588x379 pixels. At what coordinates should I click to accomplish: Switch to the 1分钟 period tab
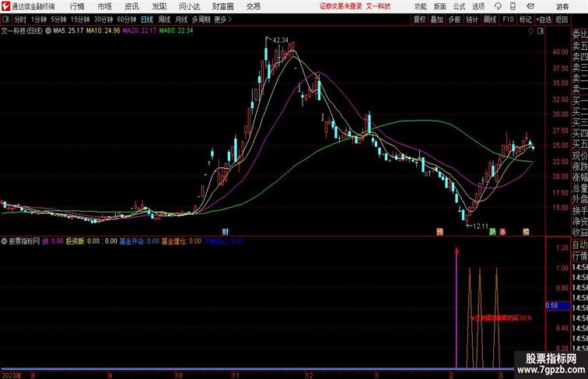tap(39, 19)
